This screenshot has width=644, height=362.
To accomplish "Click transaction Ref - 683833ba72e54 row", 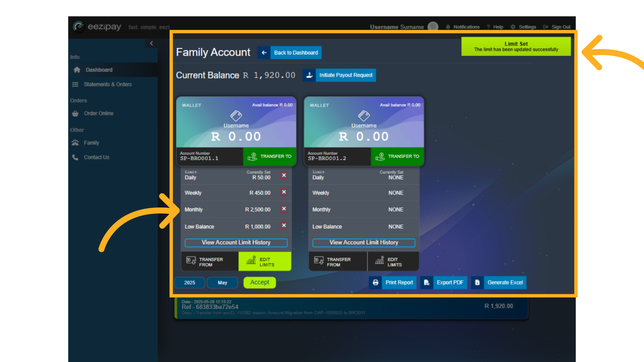I will click(x=351, y=307).
